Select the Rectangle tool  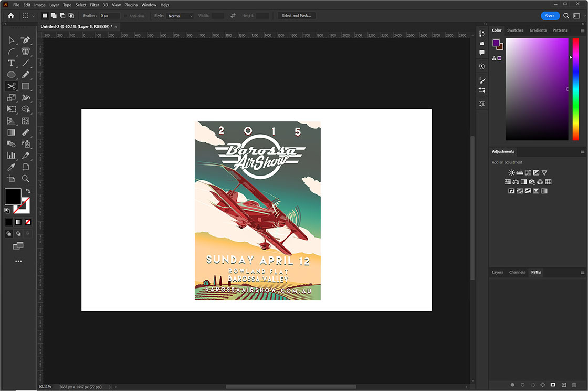[x=26, y=86]
